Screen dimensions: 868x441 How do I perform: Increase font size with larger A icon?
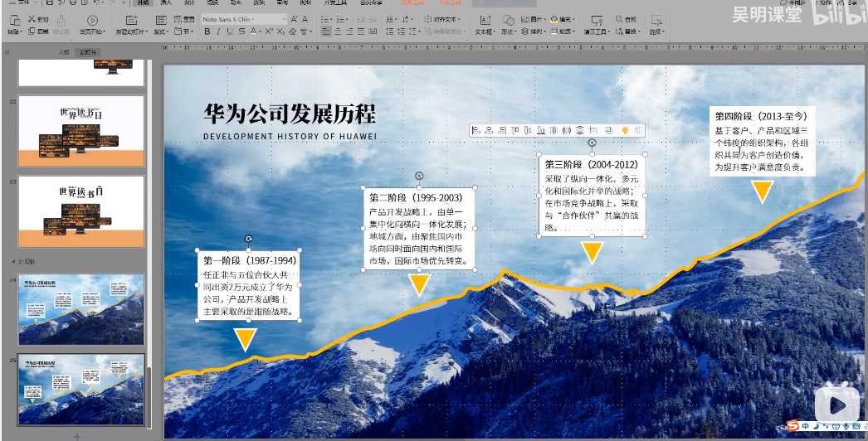click(x=294, y=19)
